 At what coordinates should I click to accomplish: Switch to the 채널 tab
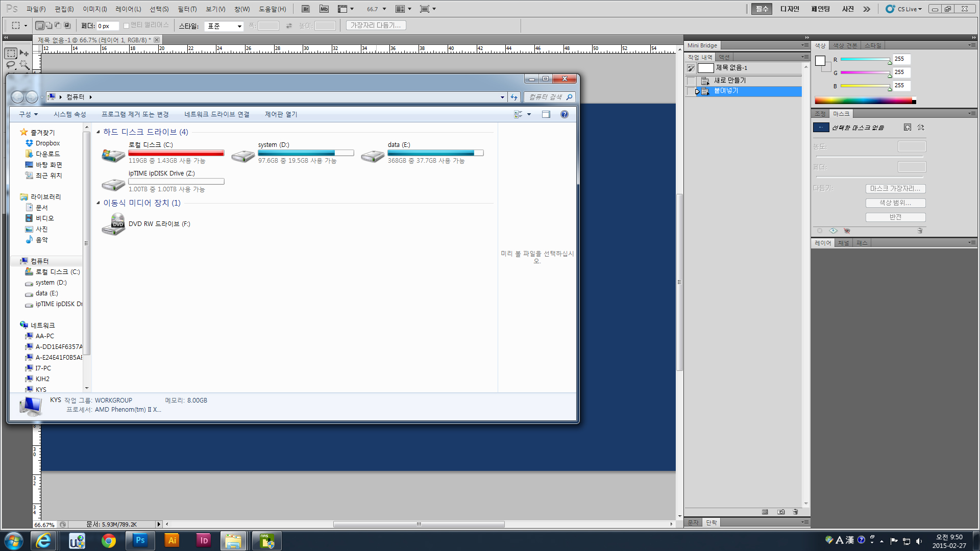click(x=844, y=243)
